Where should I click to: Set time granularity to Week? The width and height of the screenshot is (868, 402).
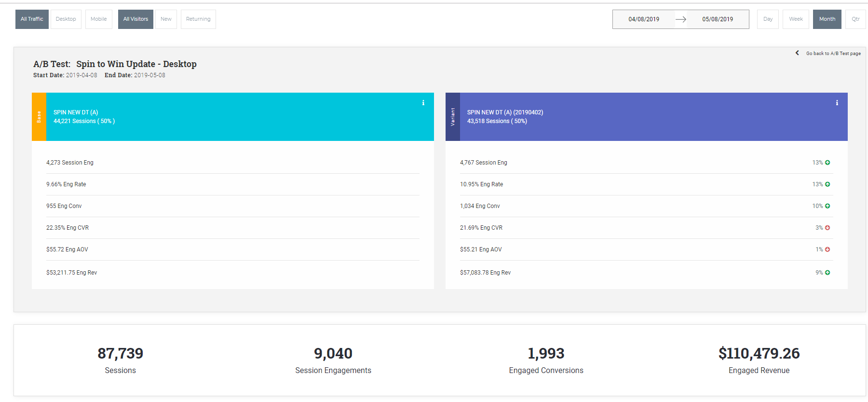click(796, 19)
